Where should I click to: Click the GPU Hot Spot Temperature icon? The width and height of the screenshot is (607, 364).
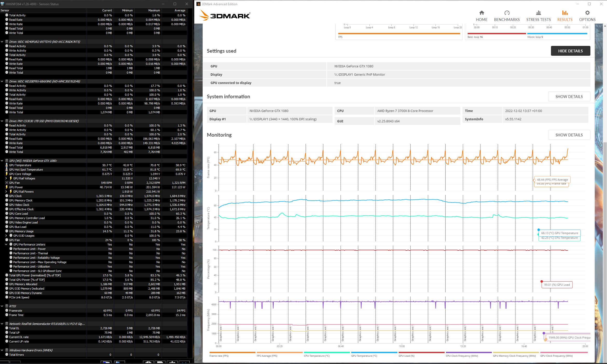tap(7, 170)
